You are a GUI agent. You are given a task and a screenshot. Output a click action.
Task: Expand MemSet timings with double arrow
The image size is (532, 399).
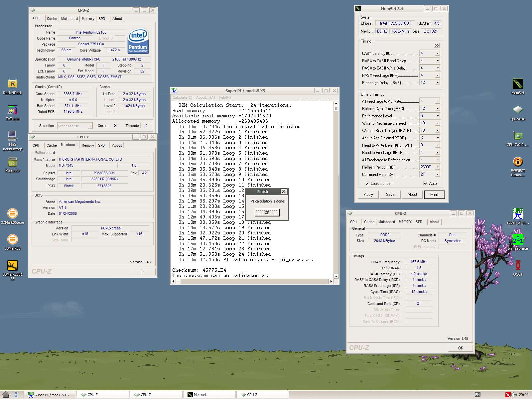click(x=437, y=46)
